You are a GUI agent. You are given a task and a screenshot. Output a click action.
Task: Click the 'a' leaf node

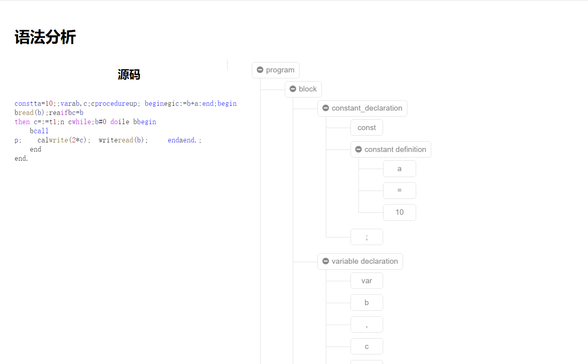click(x=399, y=169)
